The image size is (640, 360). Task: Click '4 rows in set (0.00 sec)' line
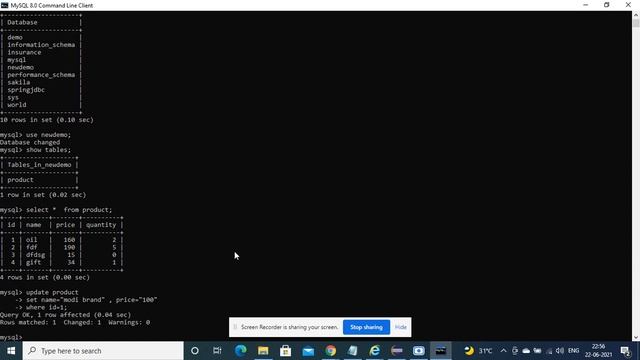(45, 278)
